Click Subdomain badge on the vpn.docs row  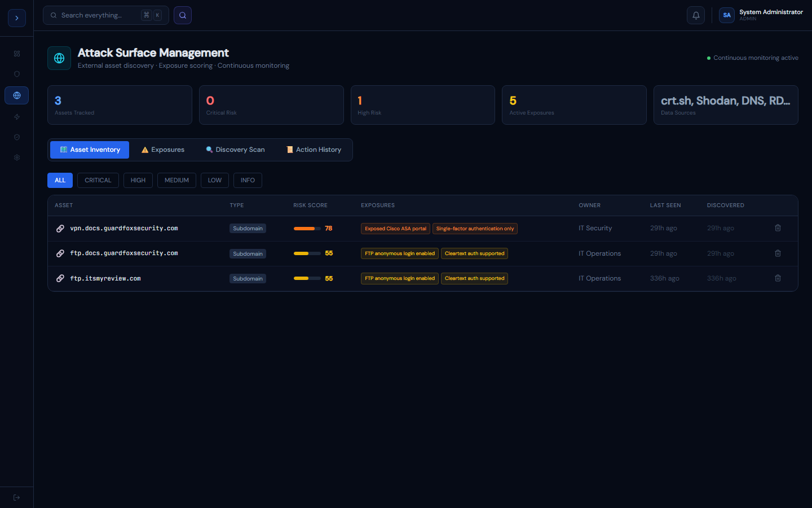(248, 229)
